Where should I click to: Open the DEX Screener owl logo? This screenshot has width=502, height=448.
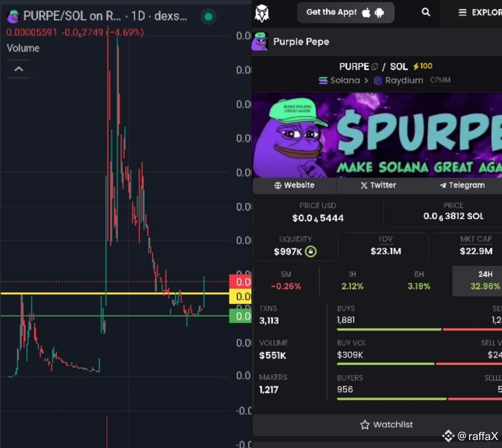(x=262, y=13)
